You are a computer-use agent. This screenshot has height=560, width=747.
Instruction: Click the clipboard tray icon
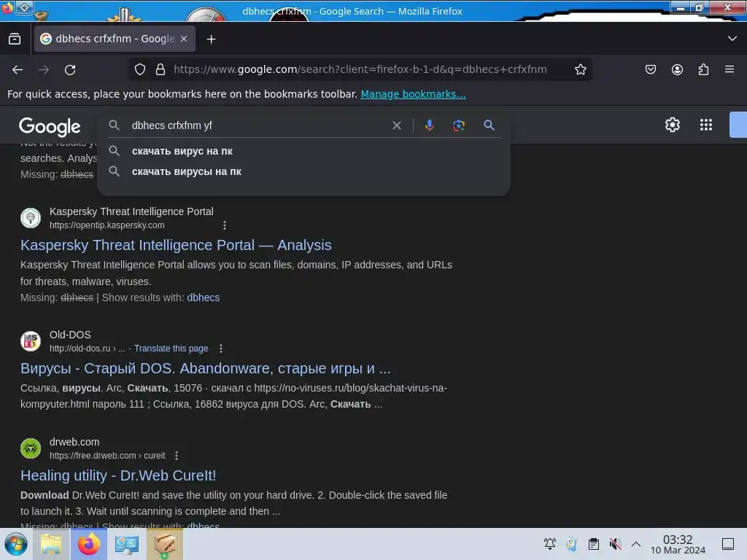pos(594,544)
